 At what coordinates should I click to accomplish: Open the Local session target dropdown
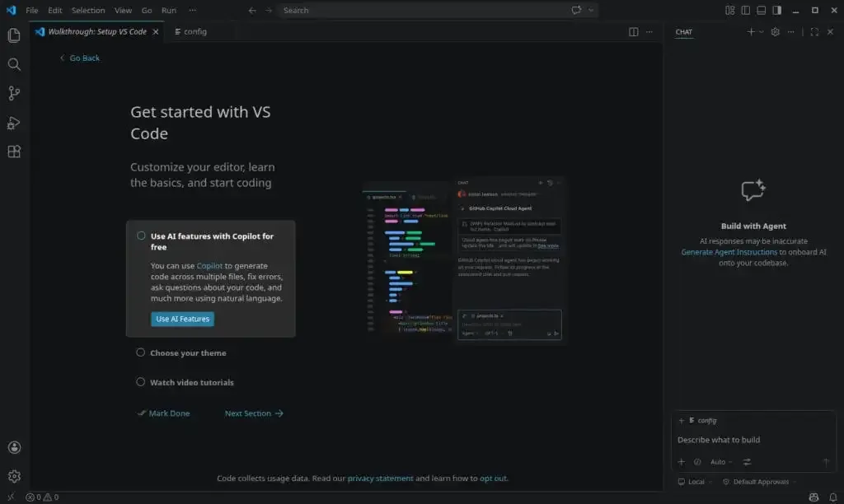pos(695,482)
